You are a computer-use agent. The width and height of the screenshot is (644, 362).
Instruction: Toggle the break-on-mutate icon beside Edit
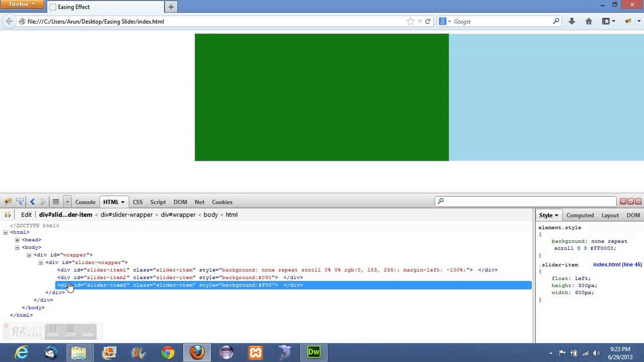8,215
